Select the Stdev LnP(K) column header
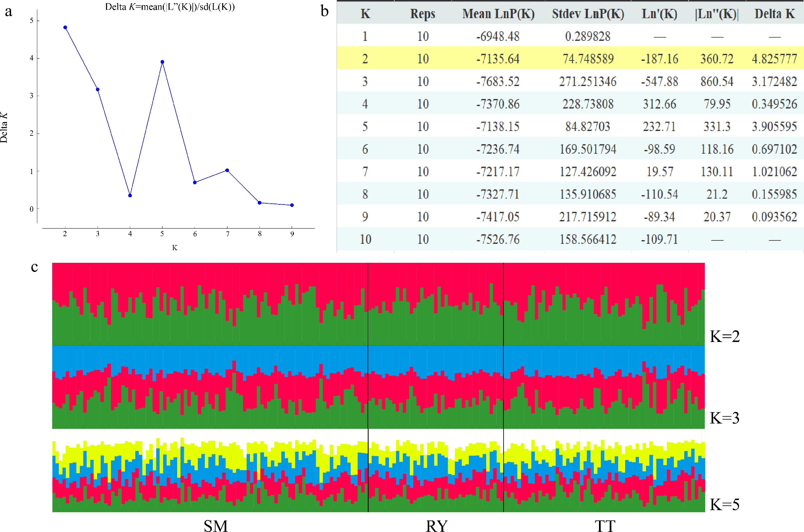This screenshot has height=532, width=804. (588, 14)
